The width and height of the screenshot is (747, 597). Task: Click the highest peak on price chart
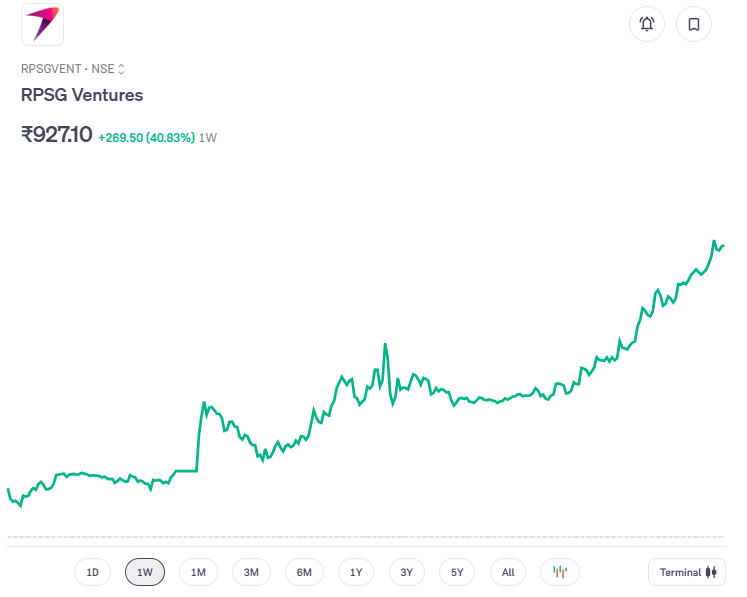tap(714, 241)
